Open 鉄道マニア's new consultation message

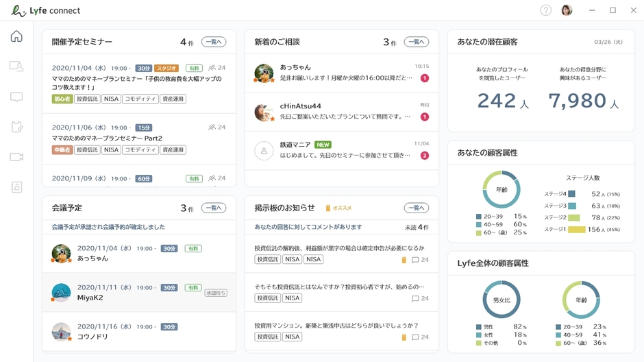(x=341, y=150)
